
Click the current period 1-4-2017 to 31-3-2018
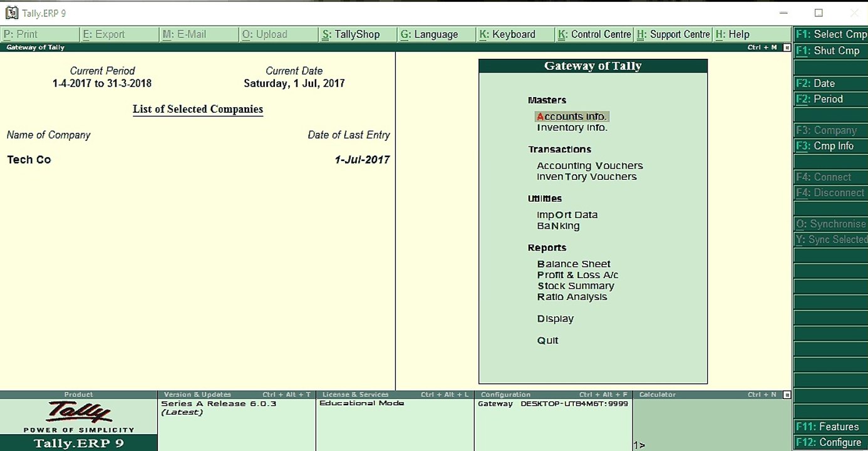102,83
